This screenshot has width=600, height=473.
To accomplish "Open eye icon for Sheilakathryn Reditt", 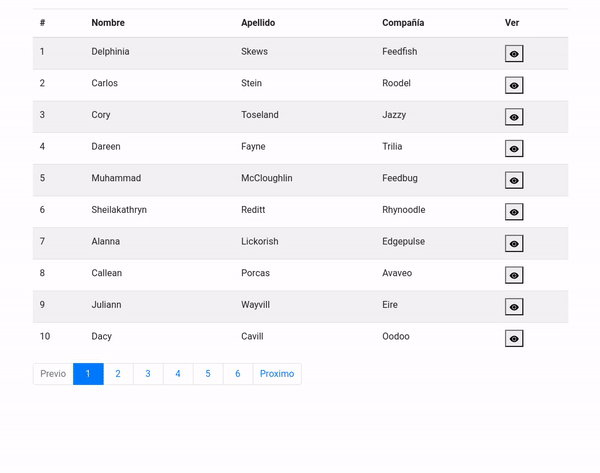I will [514, 212].
